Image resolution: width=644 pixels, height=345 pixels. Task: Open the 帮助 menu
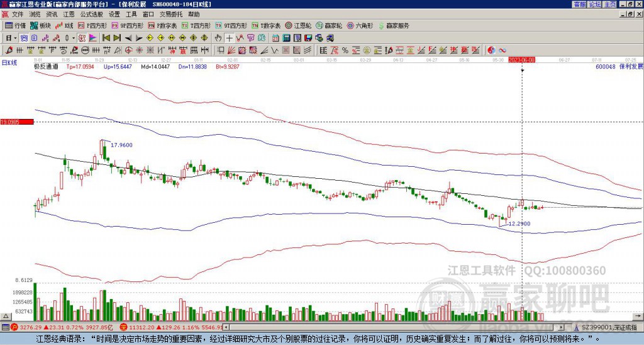click(194, 14)
